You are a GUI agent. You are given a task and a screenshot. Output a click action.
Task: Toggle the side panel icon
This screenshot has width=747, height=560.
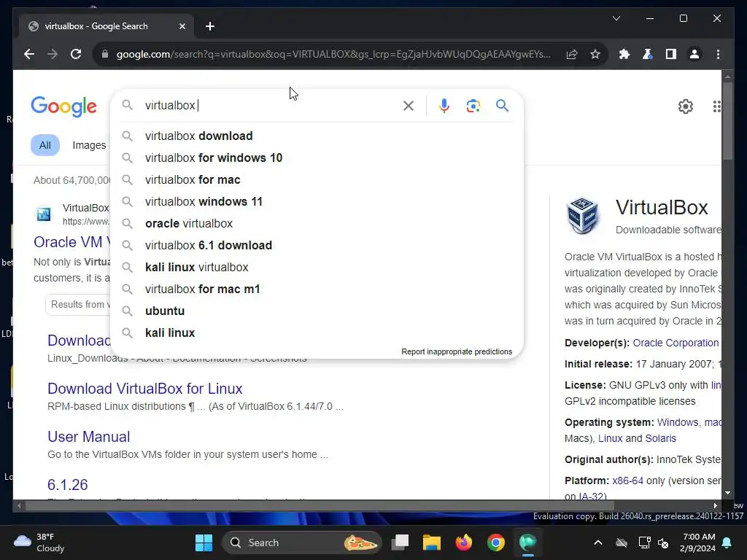pos(671,54)
